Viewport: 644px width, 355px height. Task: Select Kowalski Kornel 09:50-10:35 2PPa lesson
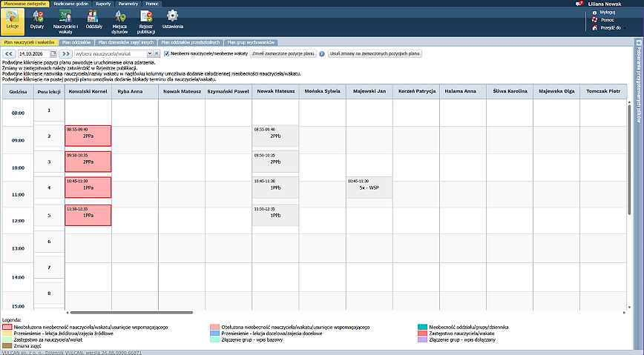tap(88, 162)
